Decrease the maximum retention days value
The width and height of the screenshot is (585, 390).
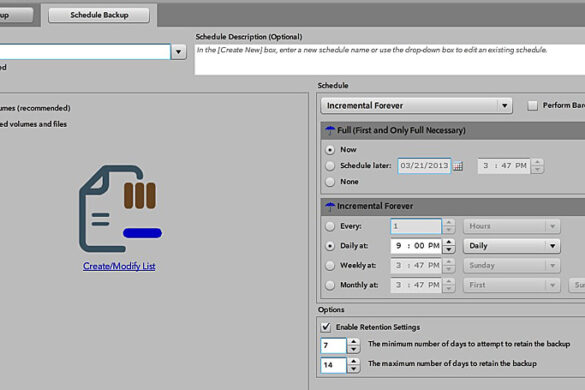coord(354,369)
